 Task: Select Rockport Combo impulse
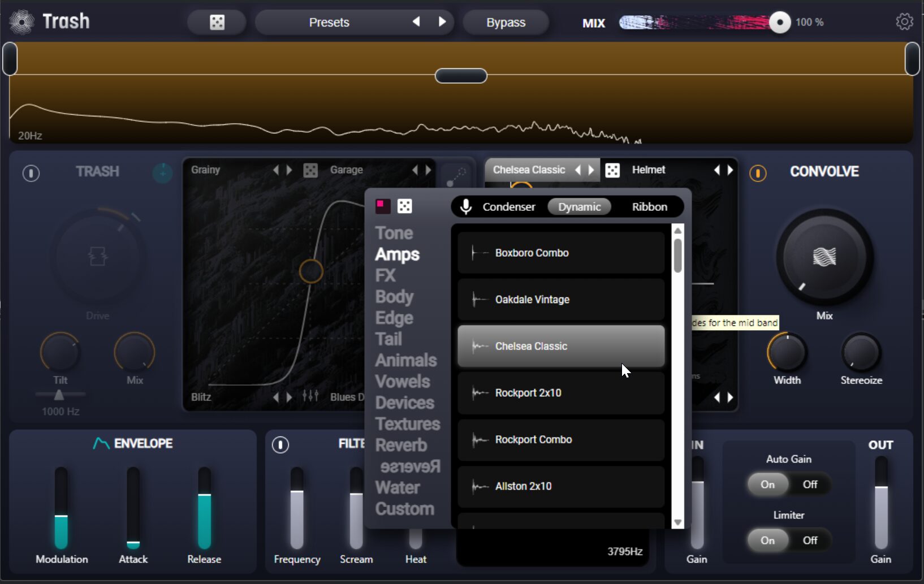561,439
